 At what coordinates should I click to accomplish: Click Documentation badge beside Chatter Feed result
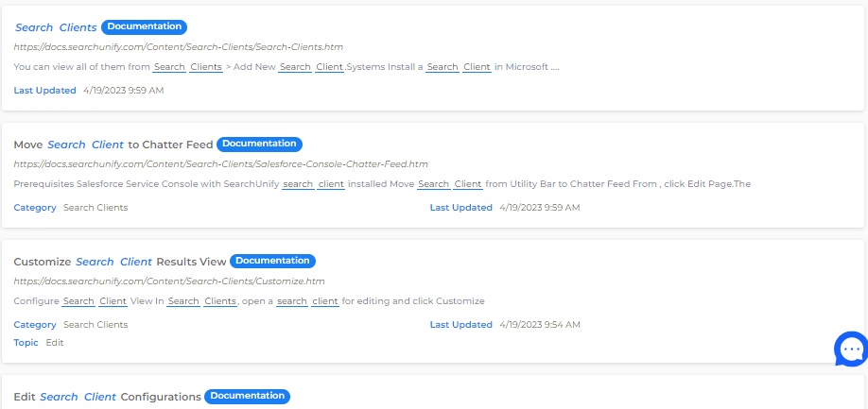(x=259, y=145)
